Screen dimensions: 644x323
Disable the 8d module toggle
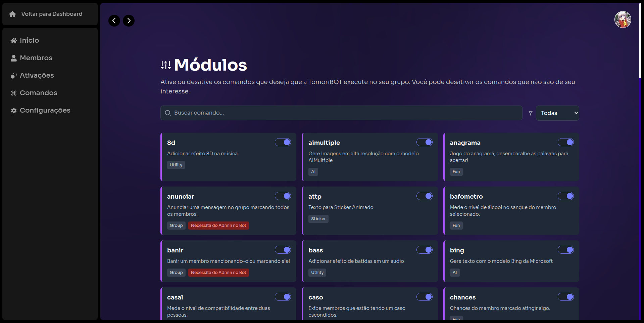point(283,143)
